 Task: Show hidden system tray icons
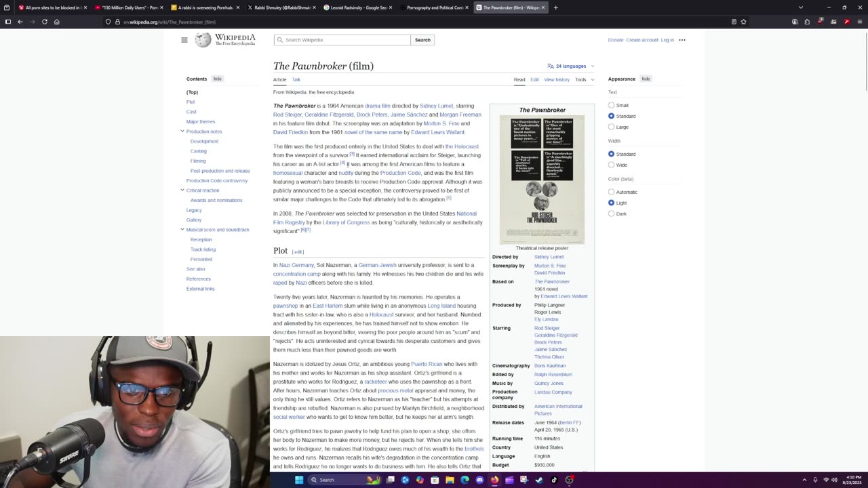point(805,480)
